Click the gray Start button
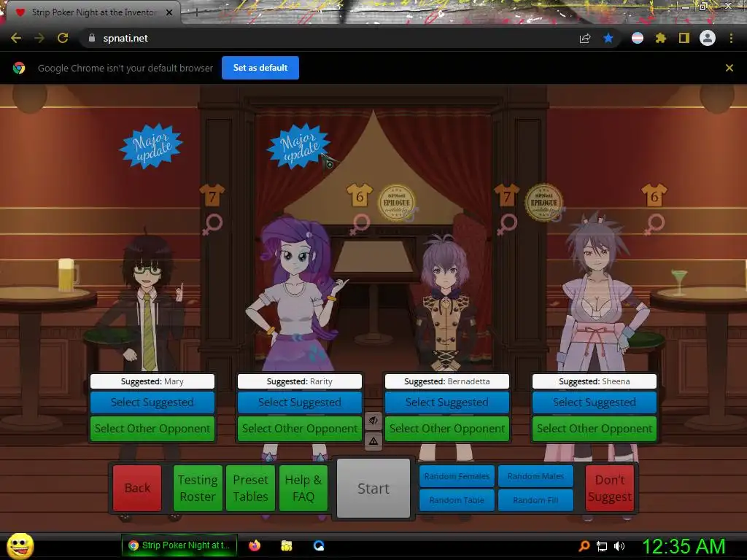The height and width of the screenshot is (560, 747). [373, 489]
